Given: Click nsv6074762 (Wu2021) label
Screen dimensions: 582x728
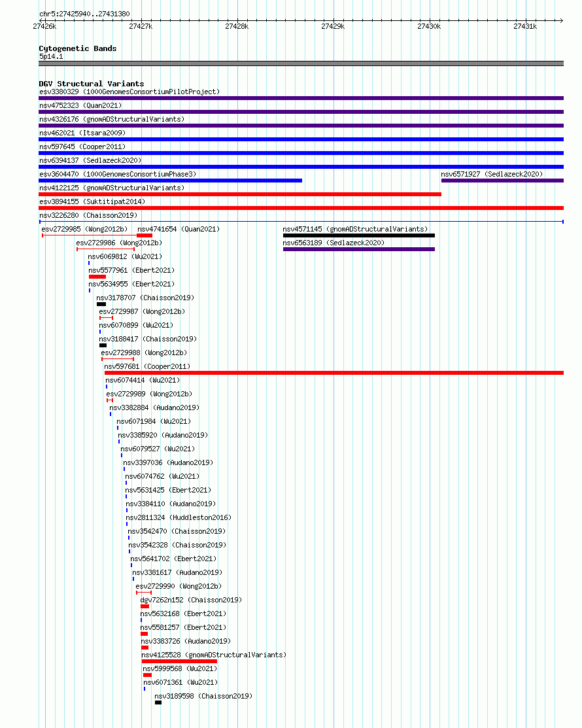Looking at the screenshot, I should [x=162, y=476].
